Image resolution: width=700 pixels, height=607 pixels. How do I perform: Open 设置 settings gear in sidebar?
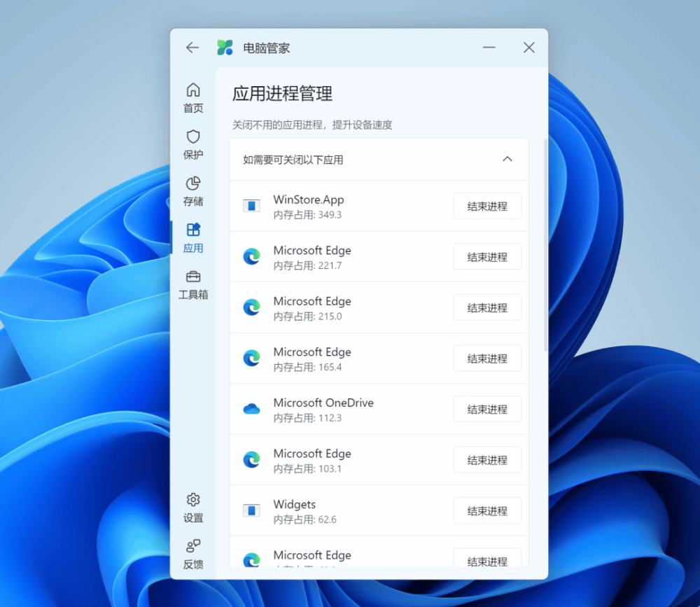coord(193,508)
